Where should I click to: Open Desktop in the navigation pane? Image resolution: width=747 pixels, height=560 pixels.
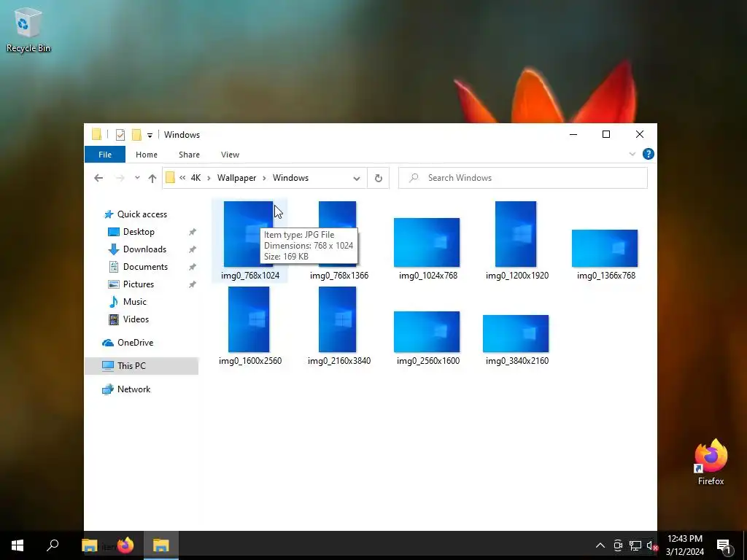139,232
